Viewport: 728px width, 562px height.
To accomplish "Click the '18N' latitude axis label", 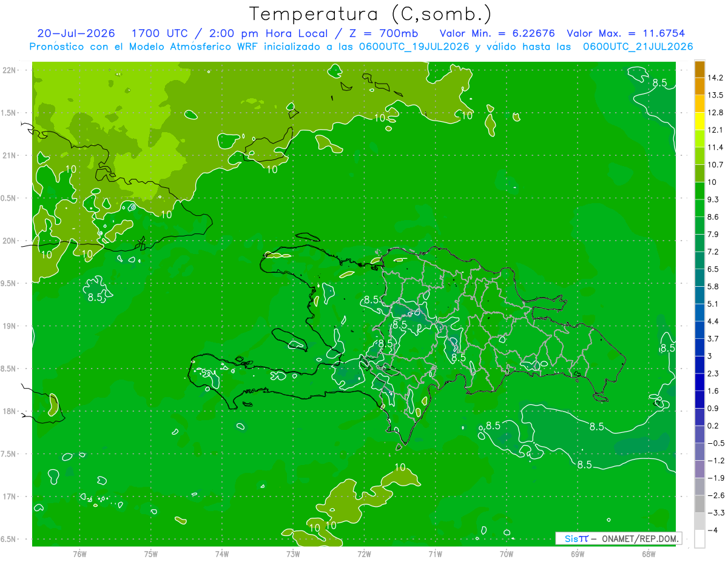I will [8, 411].
